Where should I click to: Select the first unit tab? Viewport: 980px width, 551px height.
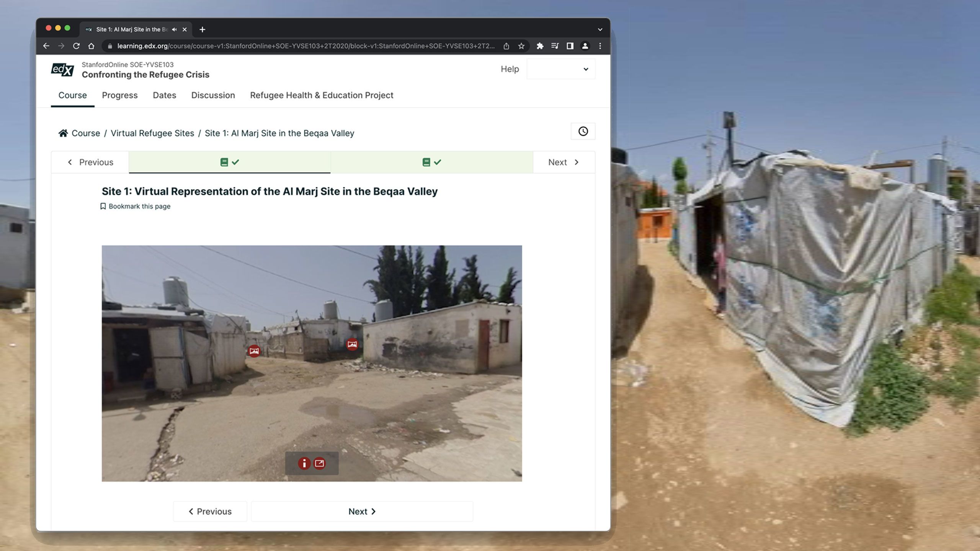[230, 162]
